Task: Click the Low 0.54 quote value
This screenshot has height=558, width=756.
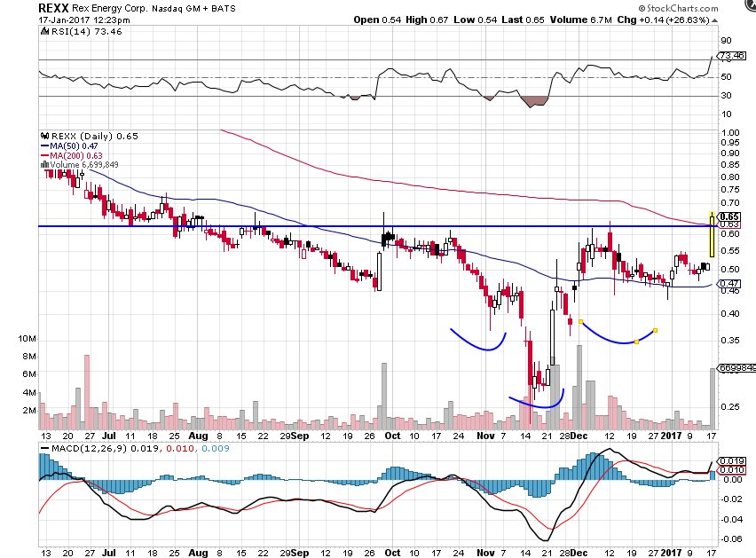Action: pyautogui.click(x=476, y=20)
